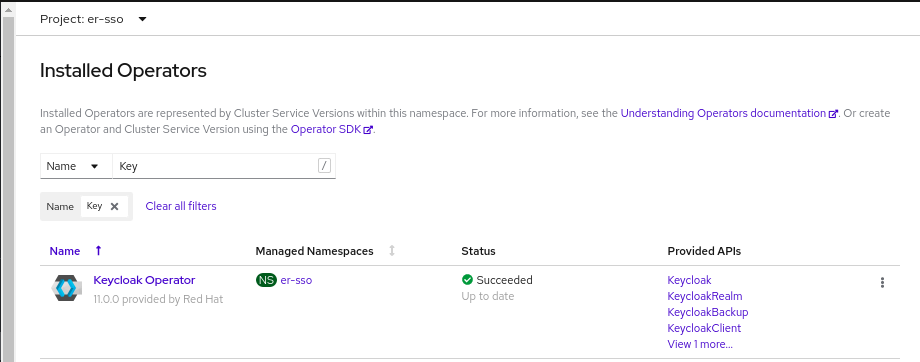Click the green Succeeded status checkmark icon

(x=467, y=280)
